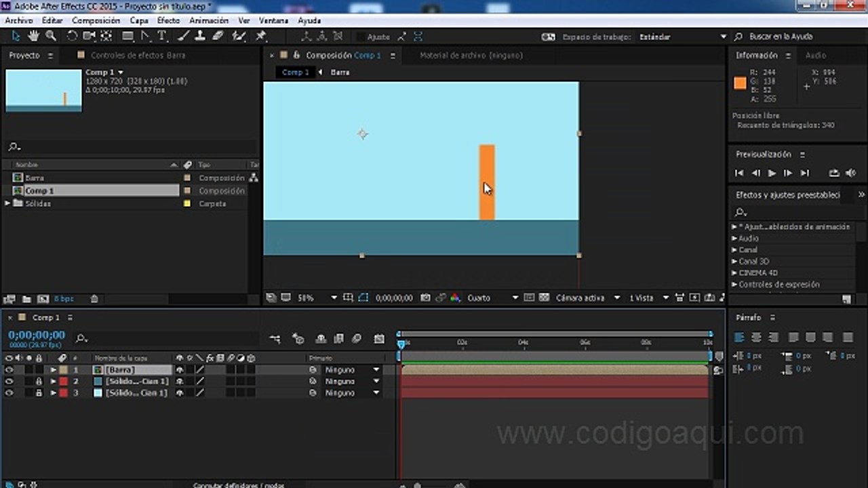868x488 pixels.
Task: Toggle frame blending icon in timeline
Action: 338,339
